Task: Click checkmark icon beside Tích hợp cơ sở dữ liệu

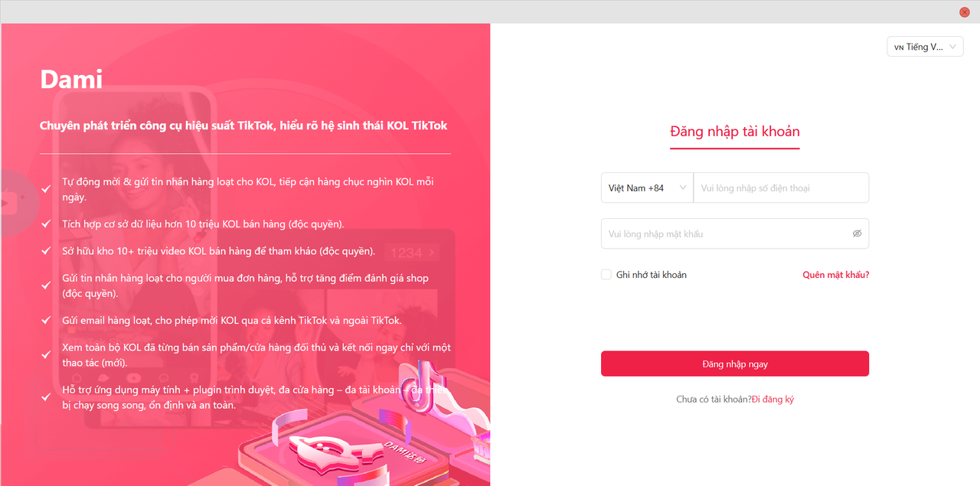Action: point(46,224)
